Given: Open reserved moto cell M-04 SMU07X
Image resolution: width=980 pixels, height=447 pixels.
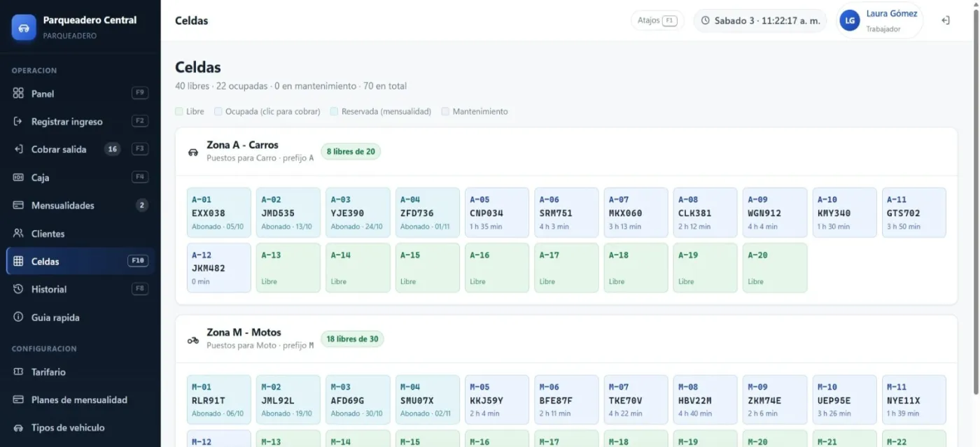Looking at the screenshot, I should click(428, 400).
